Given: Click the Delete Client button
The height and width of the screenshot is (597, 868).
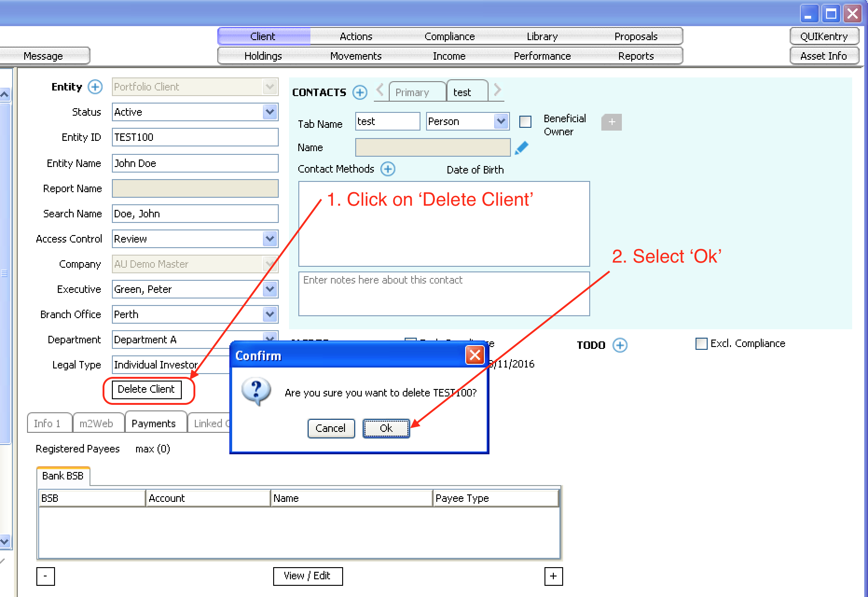Looking at the screenshot, I should tap(146, 389).
